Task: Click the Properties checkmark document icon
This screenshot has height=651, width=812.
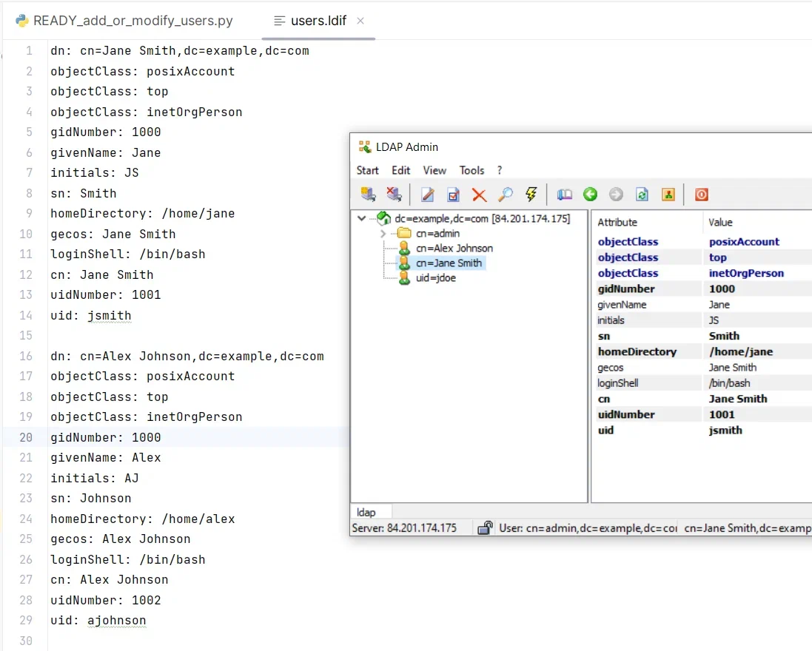Action: pyautogui.click(x=454, y=195)
